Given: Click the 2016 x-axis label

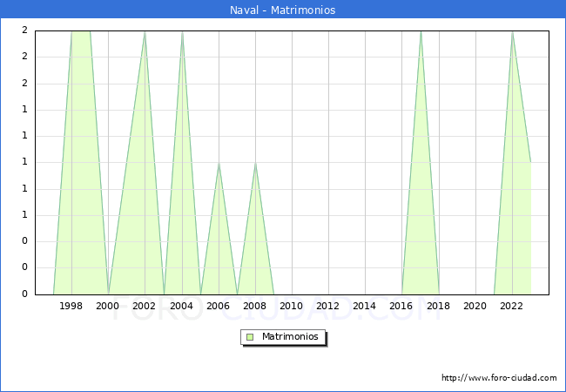Looking at the screenshot, I should [401, 306].
